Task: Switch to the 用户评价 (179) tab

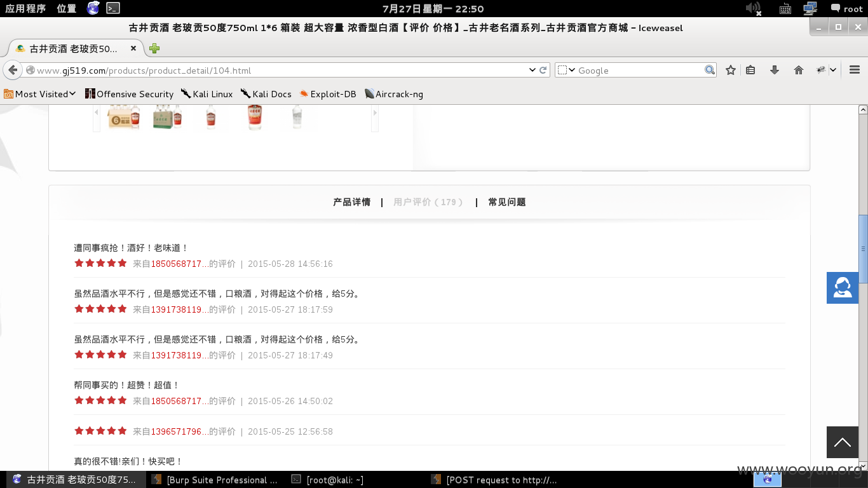Action: click(428, 202)
